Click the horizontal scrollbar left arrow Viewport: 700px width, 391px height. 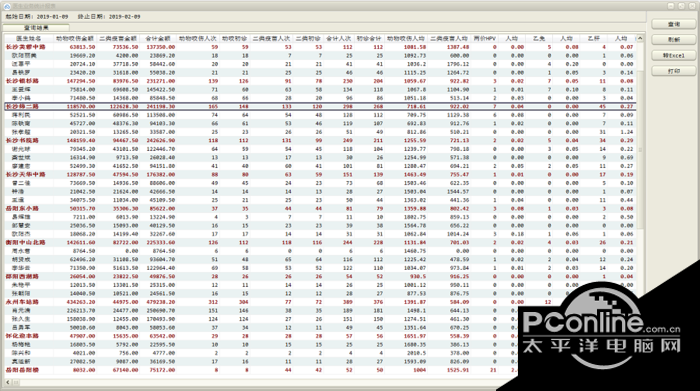click(8, 382)
